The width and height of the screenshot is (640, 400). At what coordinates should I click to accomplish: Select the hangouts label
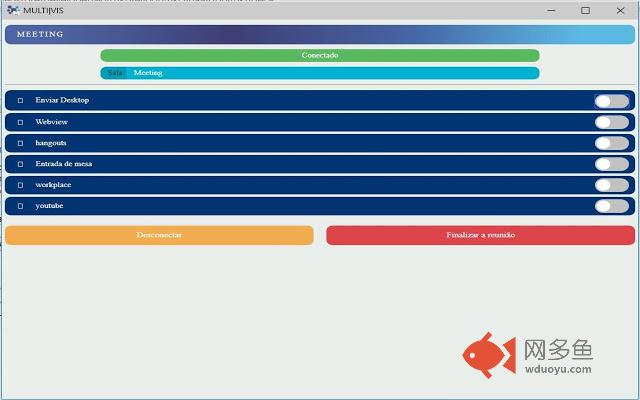[51, 143]
